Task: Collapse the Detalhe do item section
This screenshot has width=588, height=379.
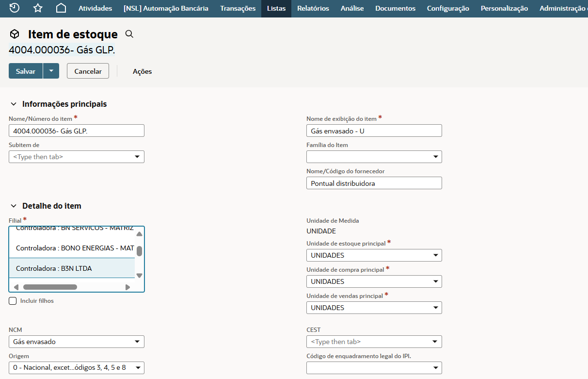Action: [14, 206]
